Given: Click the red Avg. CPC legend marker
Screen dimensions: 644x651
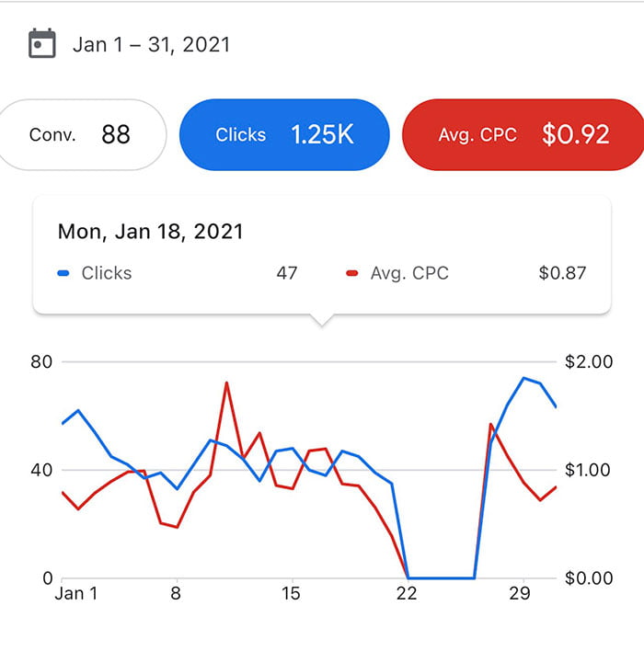Looking at the screenshot, I should (x=352, y=273).
